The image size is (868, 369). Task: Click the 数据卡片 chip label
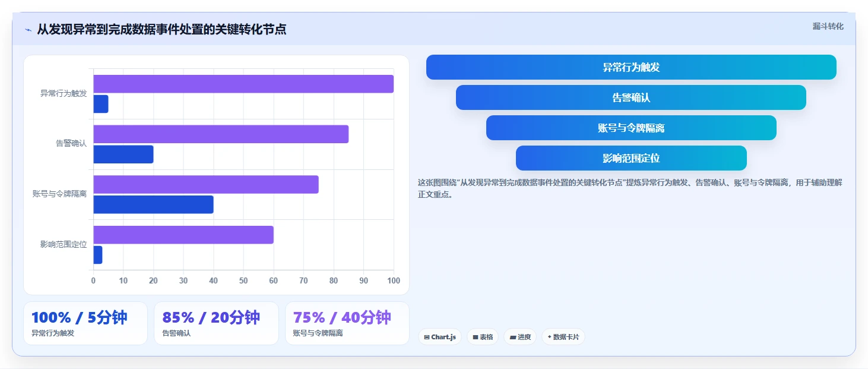pyautogui.click(x=566, y=338)
